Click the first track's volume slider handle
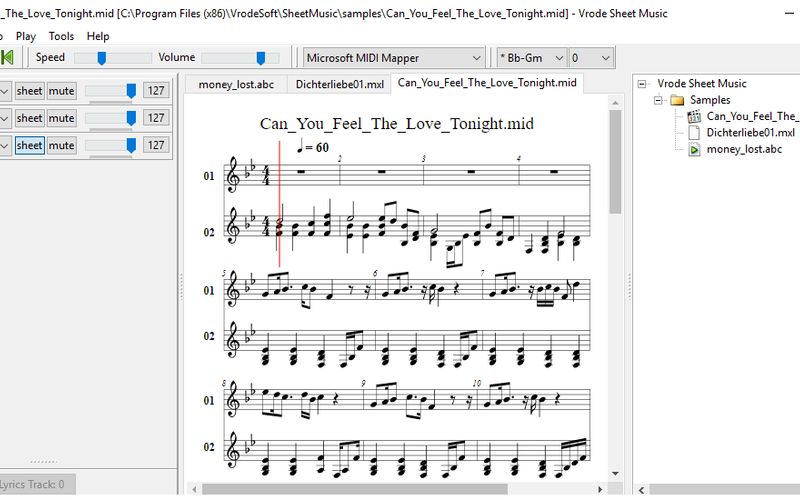800x500 pixels. 131,91
